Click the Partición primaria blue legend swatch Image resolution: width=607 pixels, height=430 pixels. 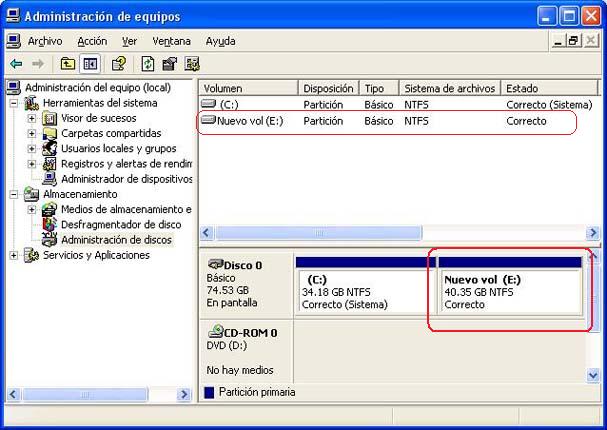click(x=209, y=392)
